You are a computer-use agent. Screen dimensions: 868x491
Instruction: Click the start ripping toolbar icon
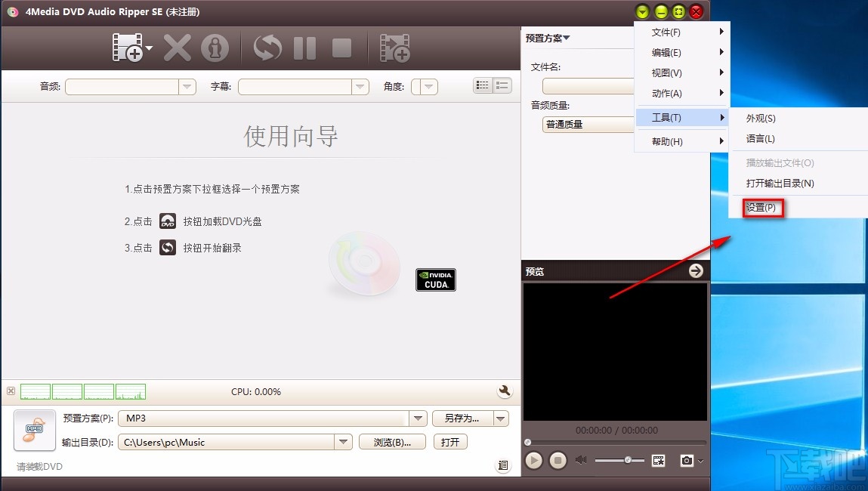point(395,47)
